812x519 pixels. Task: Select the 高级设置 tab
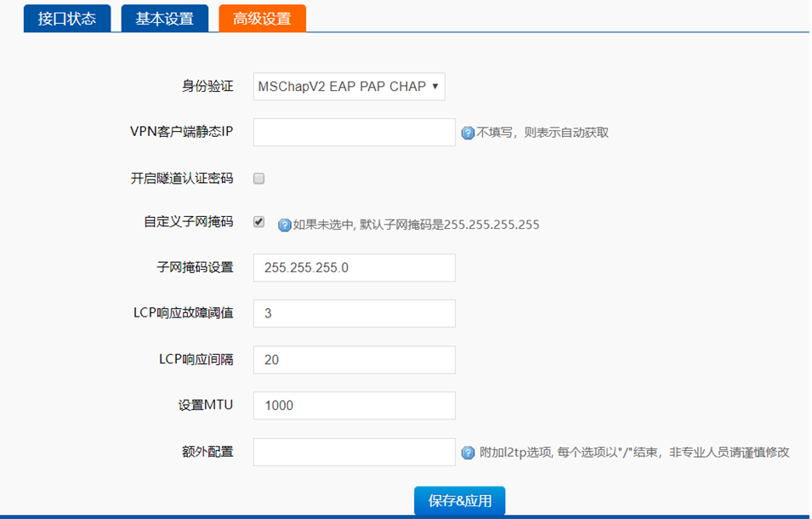point(262,19)
